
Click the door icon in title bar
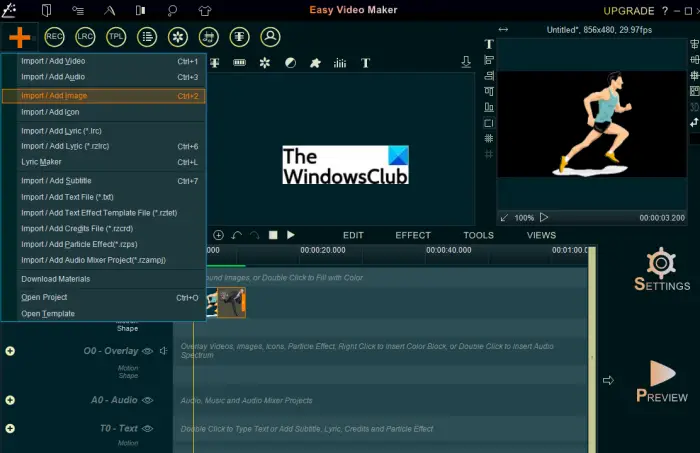click(46, 10)
